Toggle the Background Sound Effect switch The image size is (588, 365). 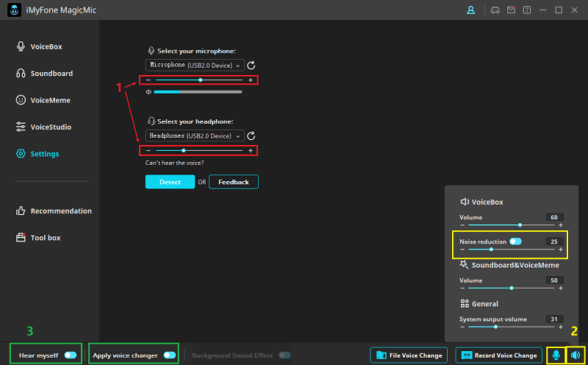click(x=284, y=355)
